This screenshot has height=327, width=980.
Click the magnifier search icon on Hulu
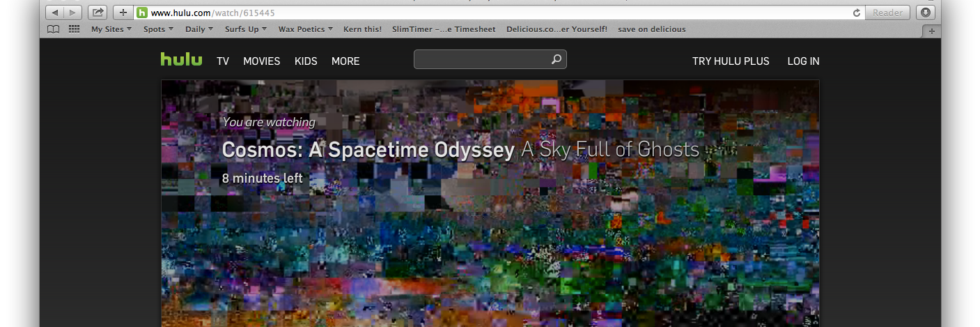coord(556,60)
